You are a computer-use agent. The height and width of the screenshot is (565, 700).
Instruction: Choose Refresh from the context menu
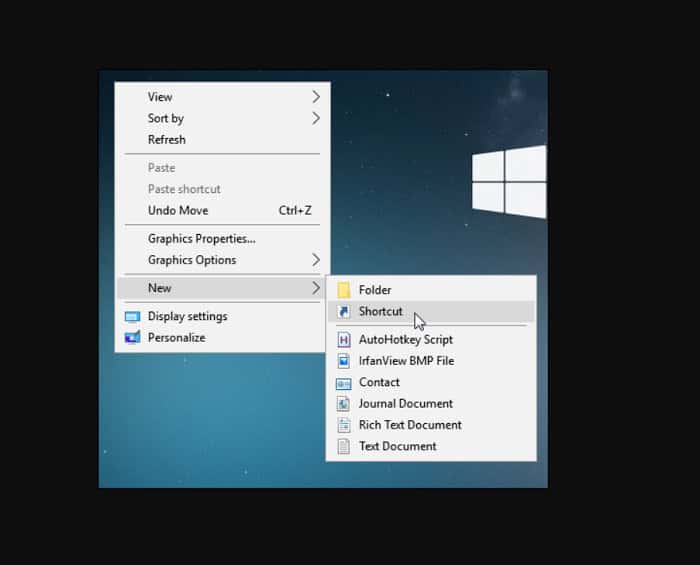[x=222, y=140]
